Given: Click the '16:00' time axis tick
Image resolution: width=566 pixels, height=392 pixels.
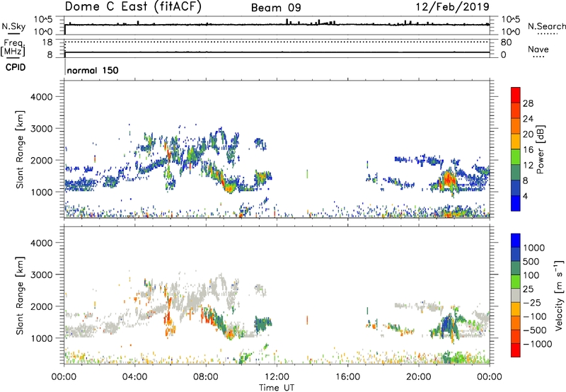Looking at the screenshot, I should tap(347, 377).
